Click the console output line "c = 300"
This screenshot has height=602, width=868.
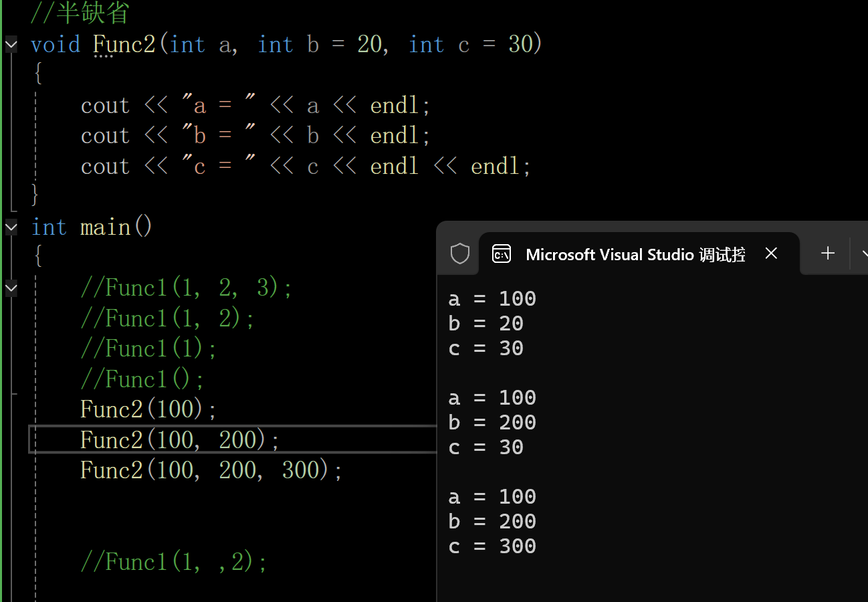pos(492,546)
